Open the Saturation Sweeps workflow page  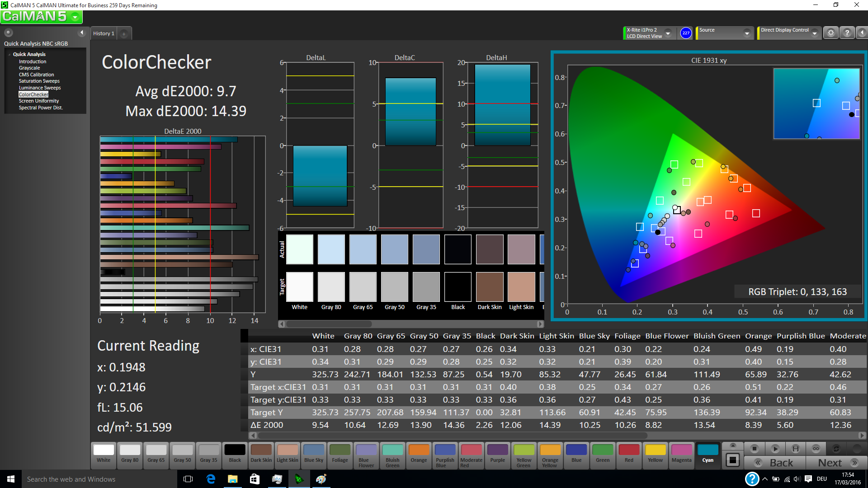pyautogui.click(x=39, y=81)
